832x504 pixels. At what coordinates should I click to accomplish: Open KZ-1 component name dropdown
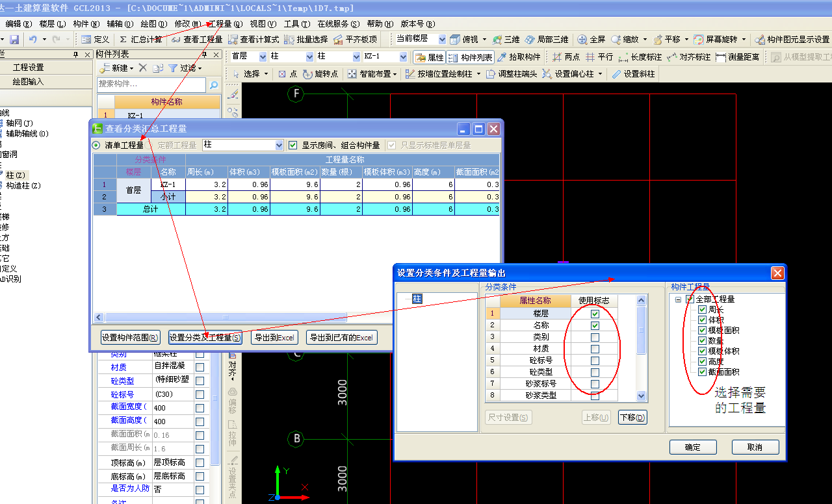(x=404, y=57)
